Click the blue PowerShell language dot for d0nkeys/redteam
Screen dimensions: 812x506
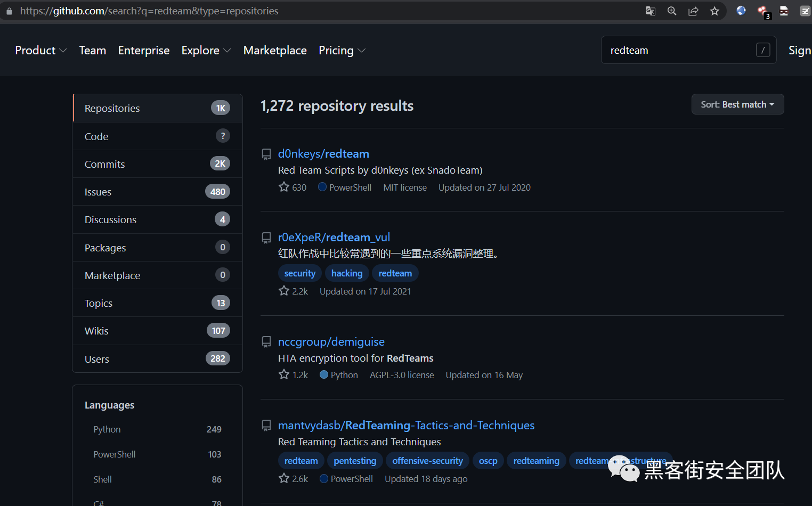322,187
